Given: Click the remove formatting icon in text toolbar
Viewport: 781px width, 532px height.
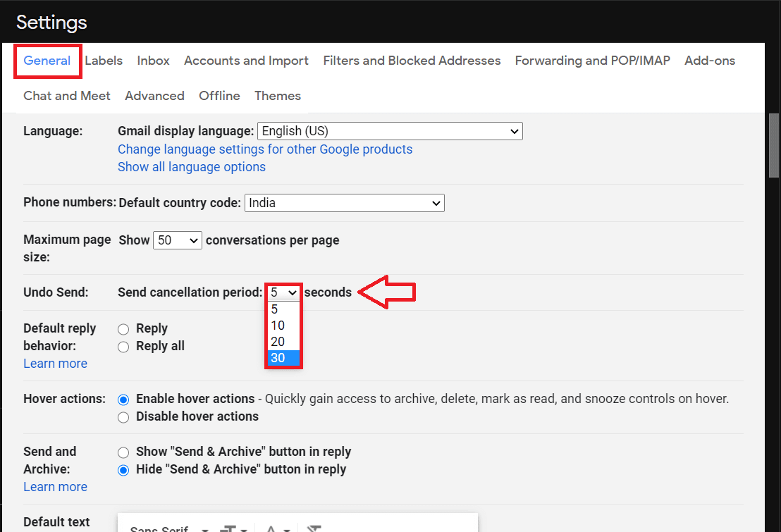Looking at the screenshot, I should tap(314, 528).
